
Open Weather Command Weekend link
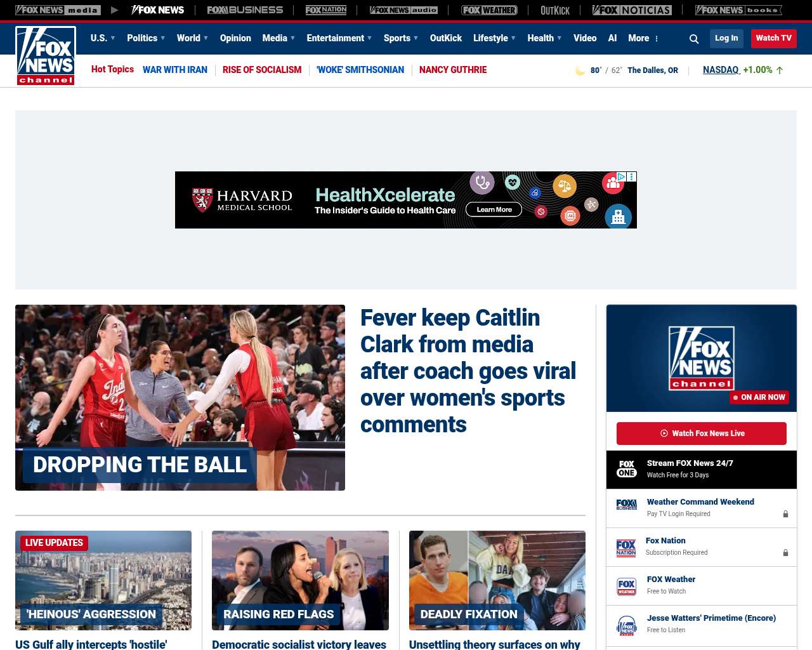pos(700,502)
